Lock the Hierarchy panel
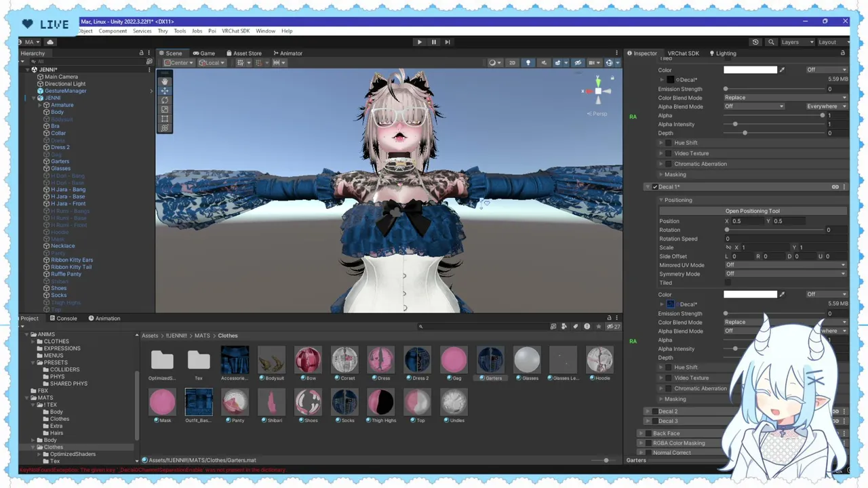 (142, 54)
